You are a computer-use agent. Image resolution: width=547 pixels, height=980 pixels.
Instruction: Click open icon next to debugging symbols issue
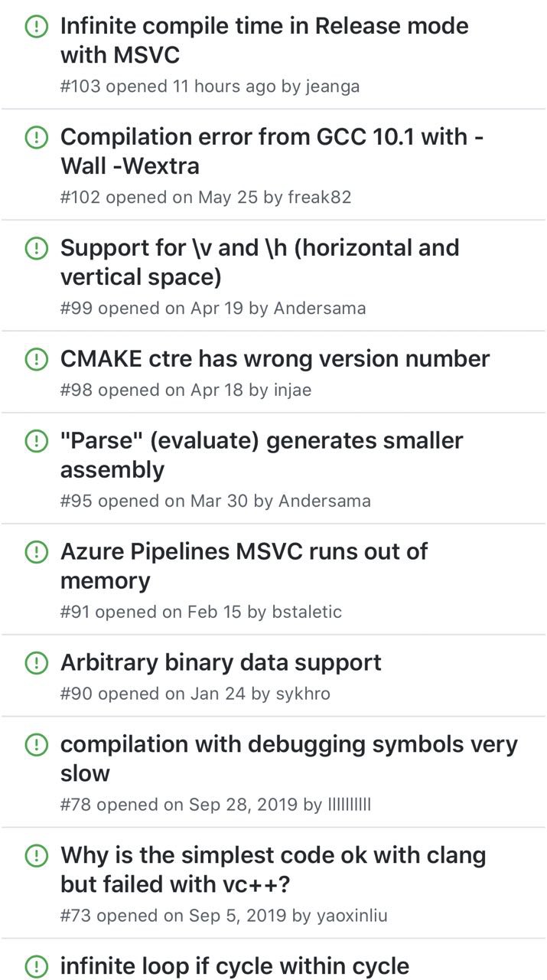click(36, 744)
